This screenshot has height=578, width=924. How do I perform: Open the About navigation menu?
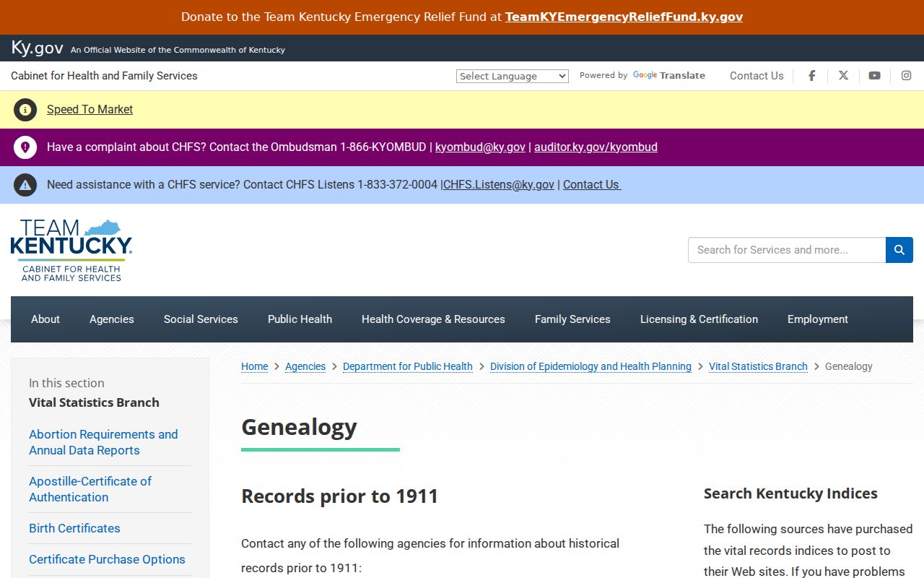point(45,319)
